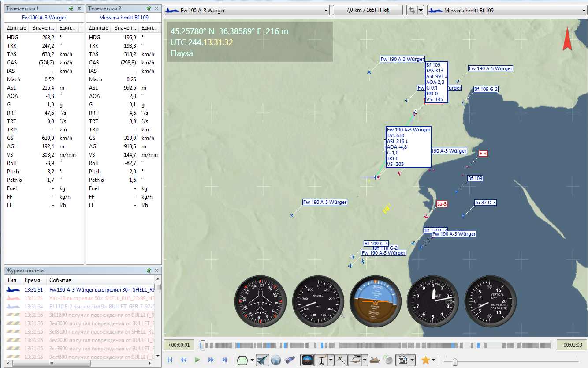Jump to the start of the recording
This screenshot has width=588, height=368.
coord(170,360)
